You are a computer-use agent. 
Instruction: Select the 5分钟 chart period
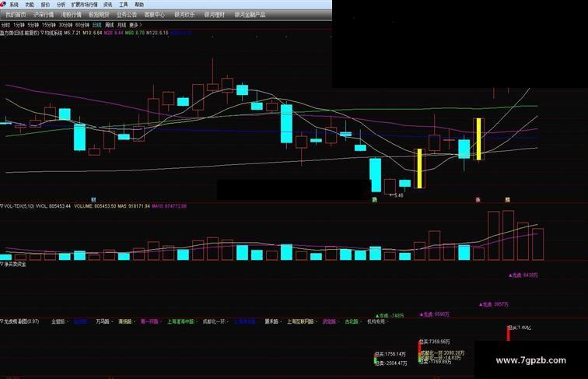33,25
